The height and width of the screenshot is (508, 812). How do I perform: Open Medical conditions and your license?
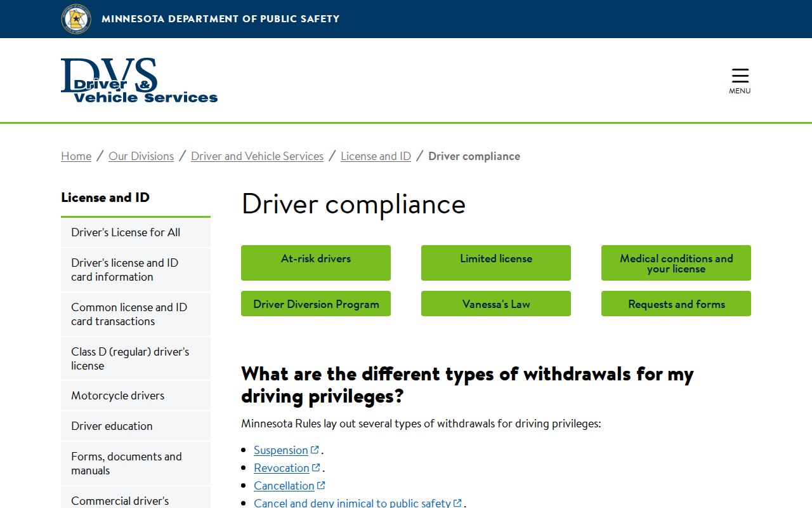tap(676, 263)
